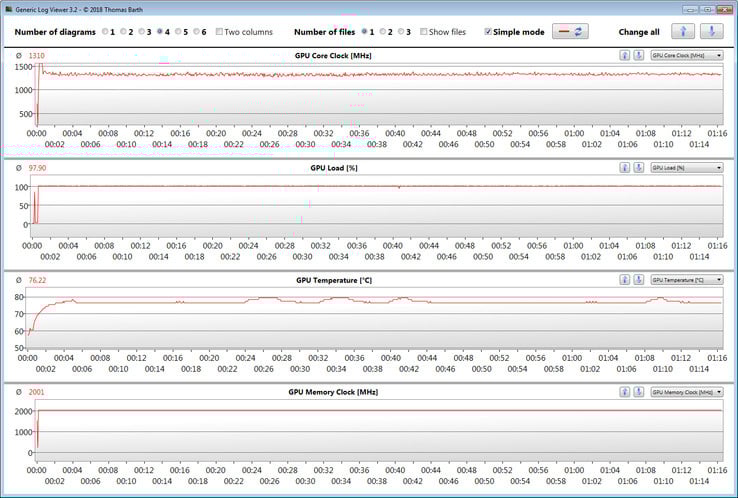Click inside the GPU Memory Clock graph plot
The height and width of the screenshot is (498, 738).
pos(379,431)
